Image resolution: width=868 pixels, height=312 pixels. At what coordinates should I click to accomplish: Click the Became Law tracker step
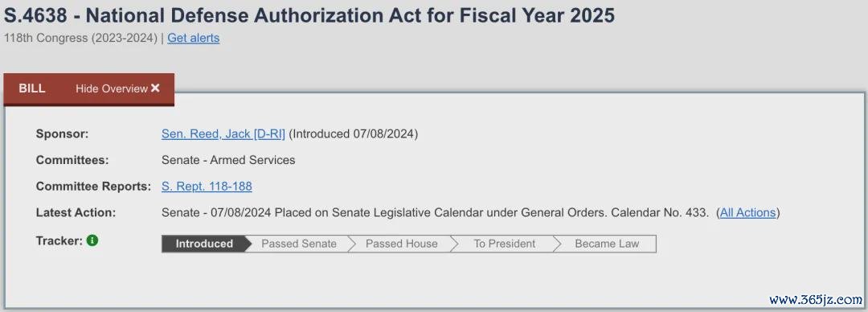tap(607, 244)
